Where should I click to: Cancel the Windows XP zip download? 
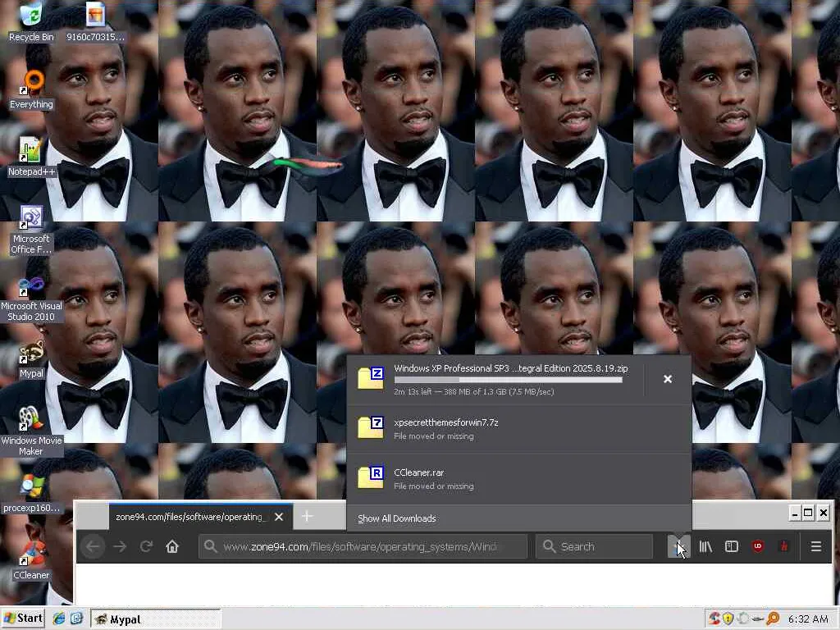click(668, 379)
